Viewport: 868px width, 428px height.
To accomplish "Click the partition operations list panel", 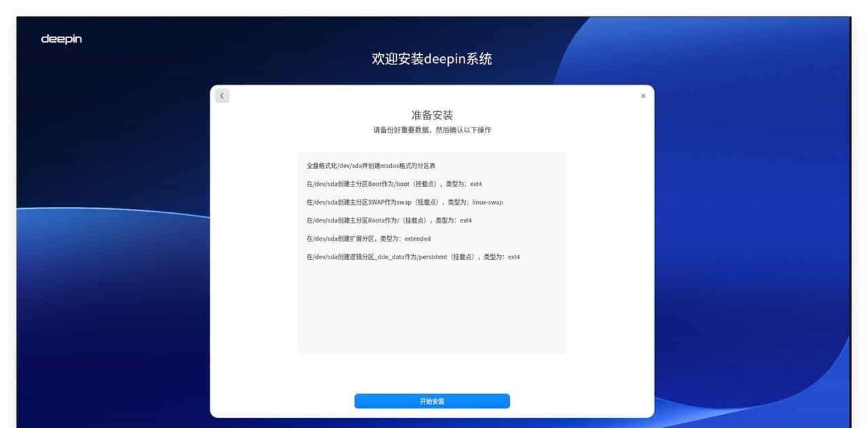I will [432, 251].
